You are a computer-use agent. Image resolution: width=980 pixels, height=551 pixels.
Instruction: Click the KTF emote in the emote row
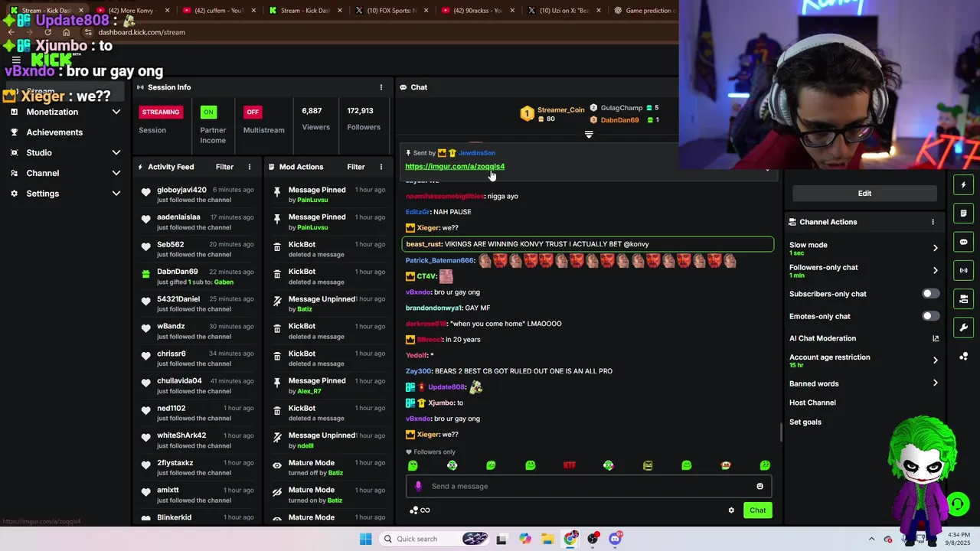[x=569, y=465]
